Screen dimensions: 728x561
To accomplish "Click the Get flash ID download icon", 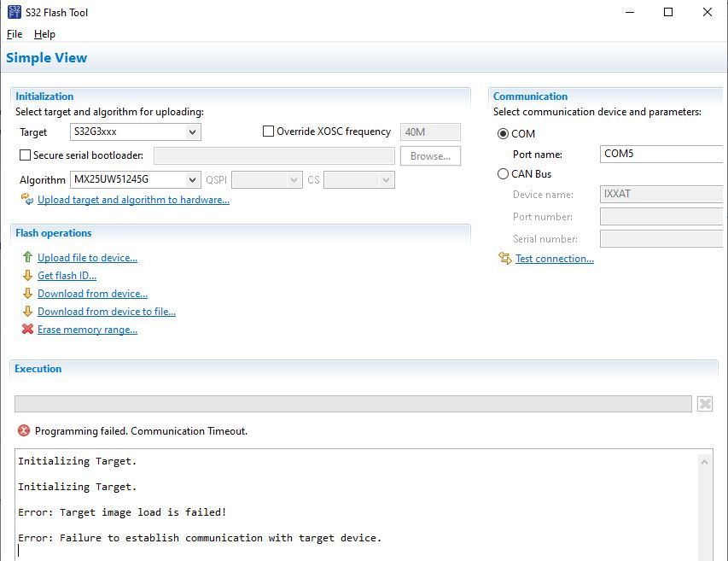I will point(28,275).
